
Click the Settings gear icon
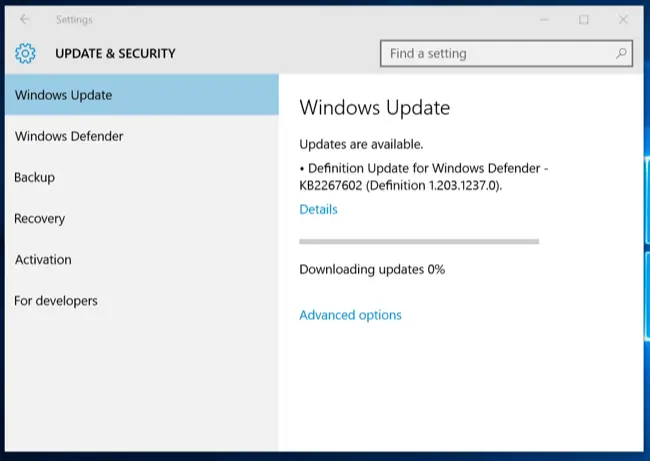pos(25,53)
